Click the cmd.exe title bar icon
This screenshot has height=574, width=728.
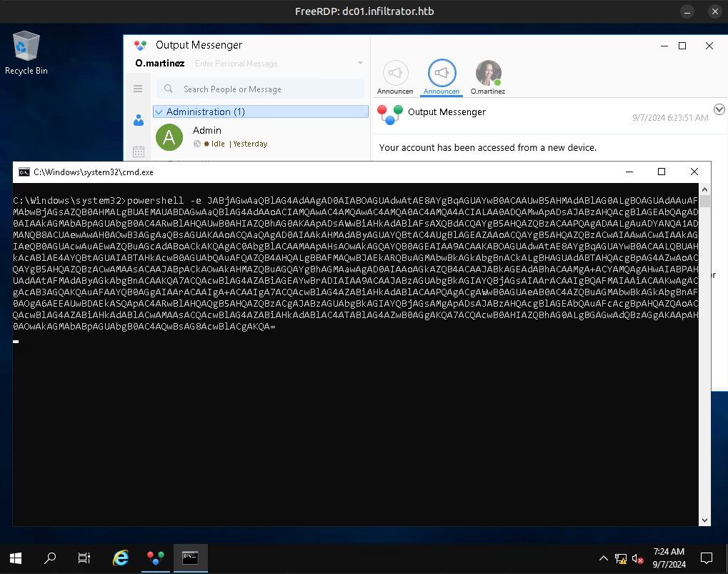pos(24,172)
